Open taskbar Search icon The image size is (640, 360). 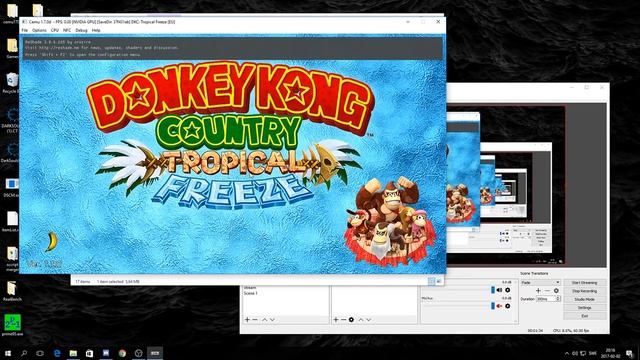pyautogui.click(x=24, y=353)
